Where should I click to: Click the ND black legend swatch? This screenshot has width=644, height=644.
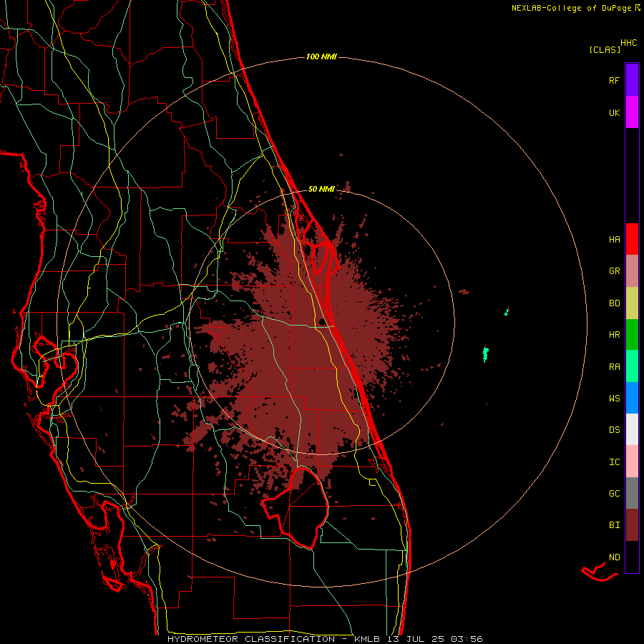tap(632, 557)
